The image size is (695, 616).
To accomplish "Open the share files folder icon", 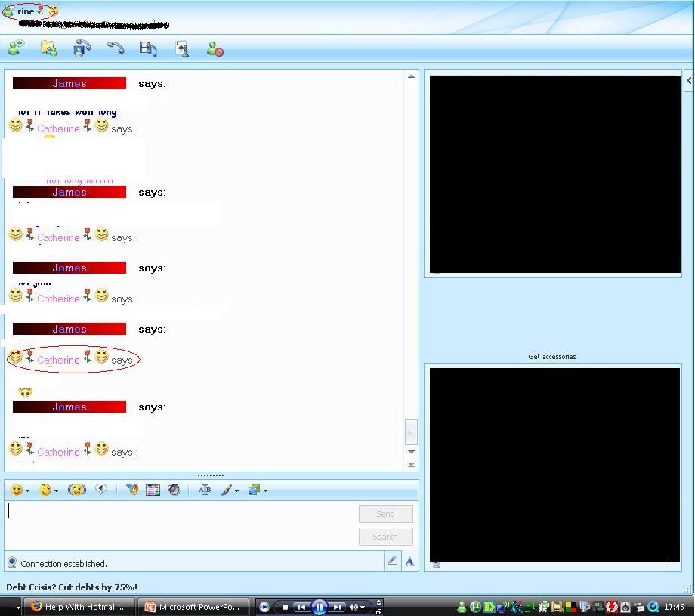I will [49, 49].
